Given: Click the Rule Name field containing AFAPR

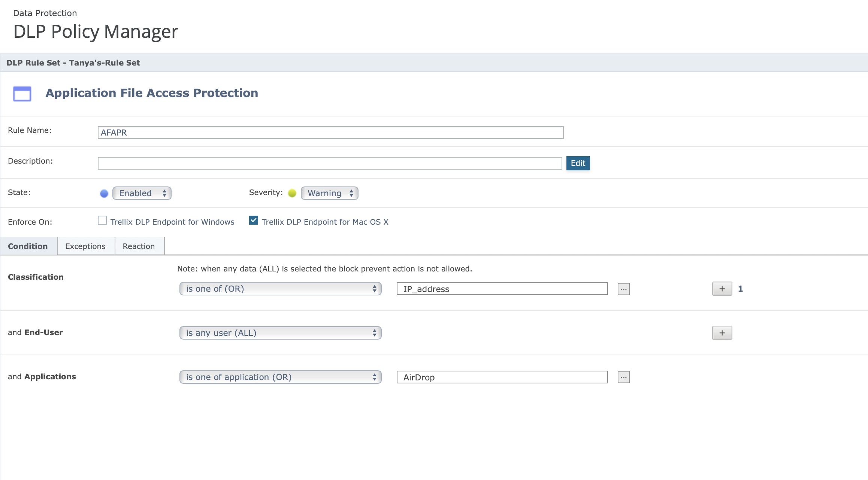Looking at the screenshot, I should coord(330,133).
